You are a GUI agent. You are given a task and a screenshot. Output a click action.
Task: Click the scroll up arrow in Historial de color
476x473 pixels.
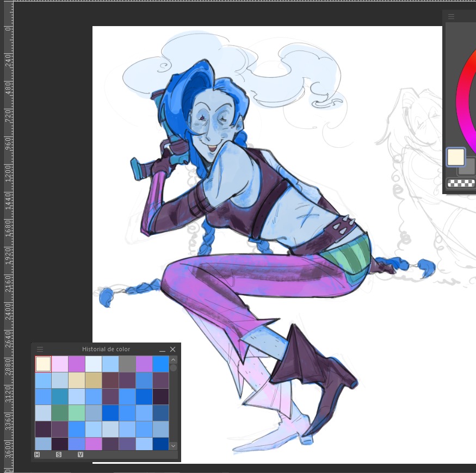pyautogui.click(x=174, y=360)
